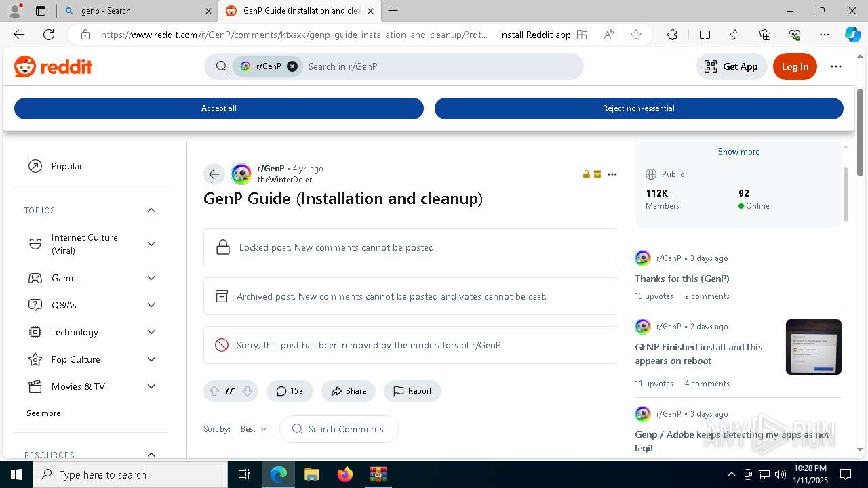Open the Thanks for this (GenP) post
The image size is (868, 488).
[682, 279]
